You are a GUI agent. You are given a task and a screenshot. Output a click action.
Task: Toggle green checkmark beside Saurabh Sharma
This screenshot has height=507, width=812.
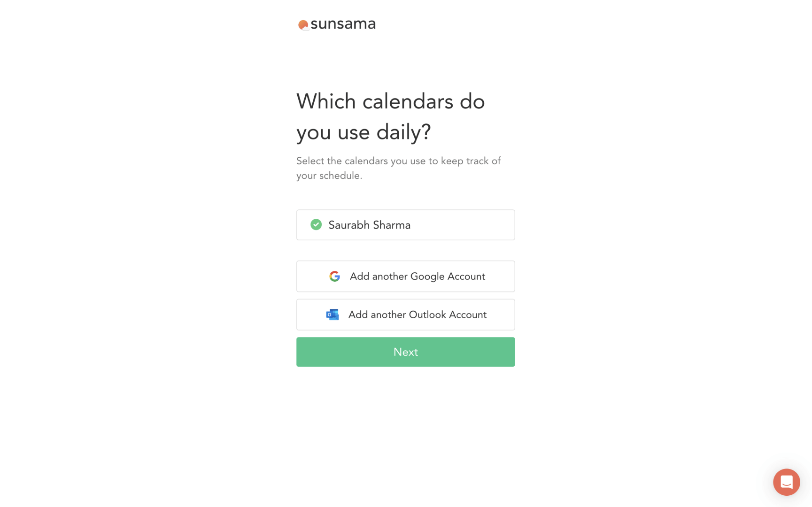316,225
